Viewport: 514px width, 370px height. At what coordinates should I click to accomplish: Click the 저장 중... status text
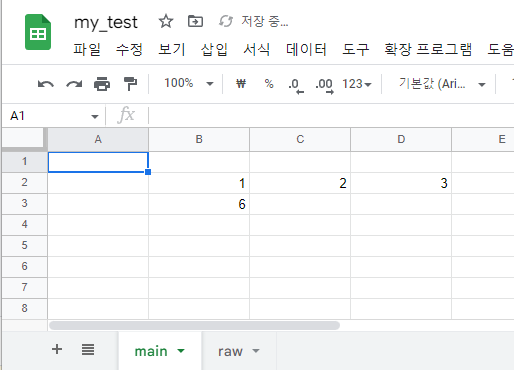click(x=265, y=22)
